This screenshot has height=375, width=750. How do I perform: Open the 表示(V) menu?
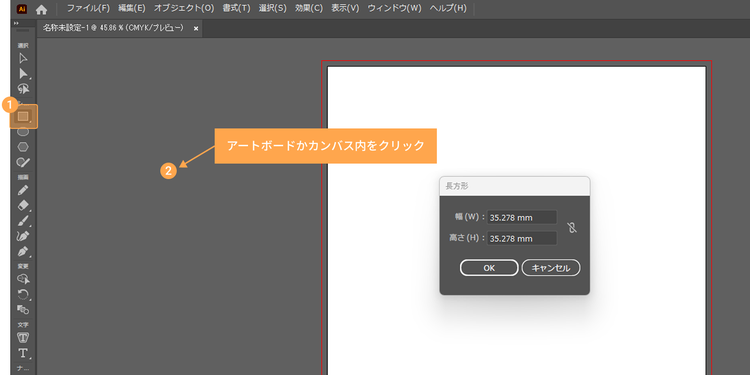pos(345,9)
